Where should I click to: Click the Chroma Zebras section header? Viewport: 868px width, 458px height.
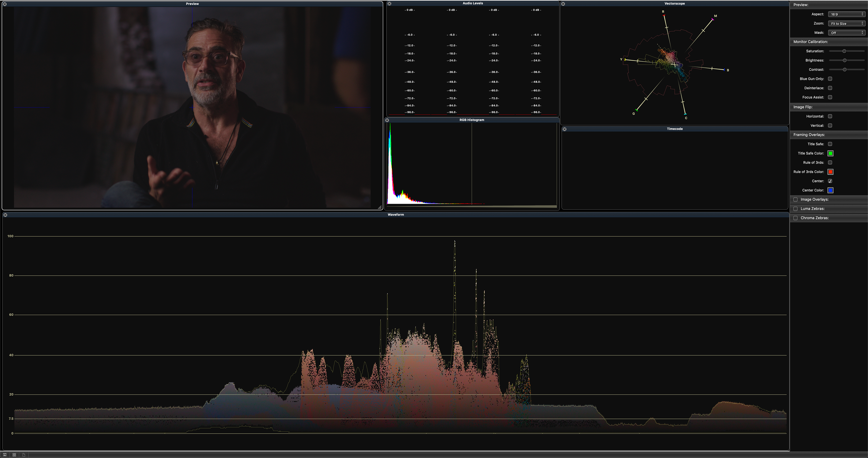[814, 218]
